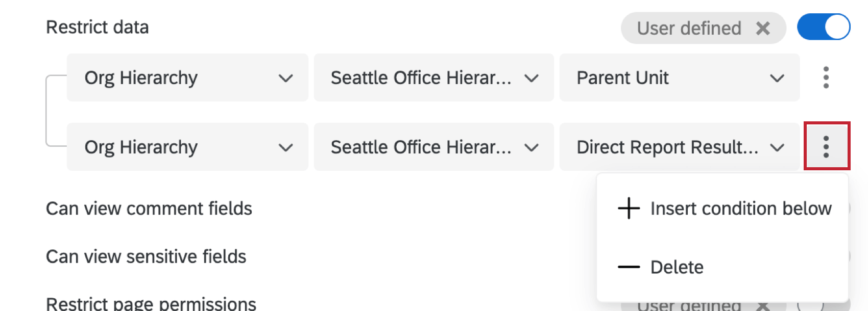Open the Parent Unit dropdown
The image size is (868, 311).
pos(679,77)
